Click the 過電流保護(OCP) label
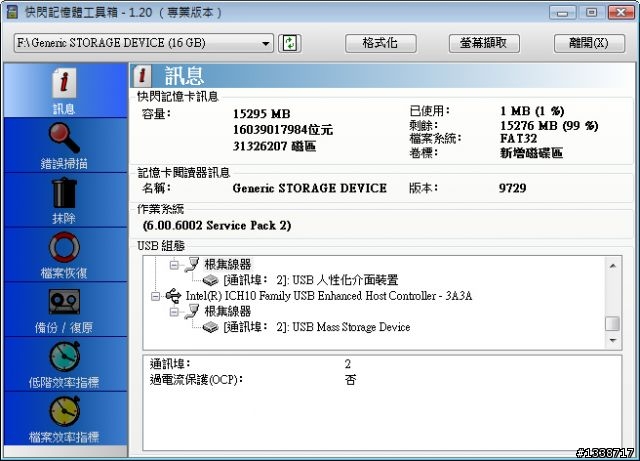The image size is (640, 461). click(196, 380)
